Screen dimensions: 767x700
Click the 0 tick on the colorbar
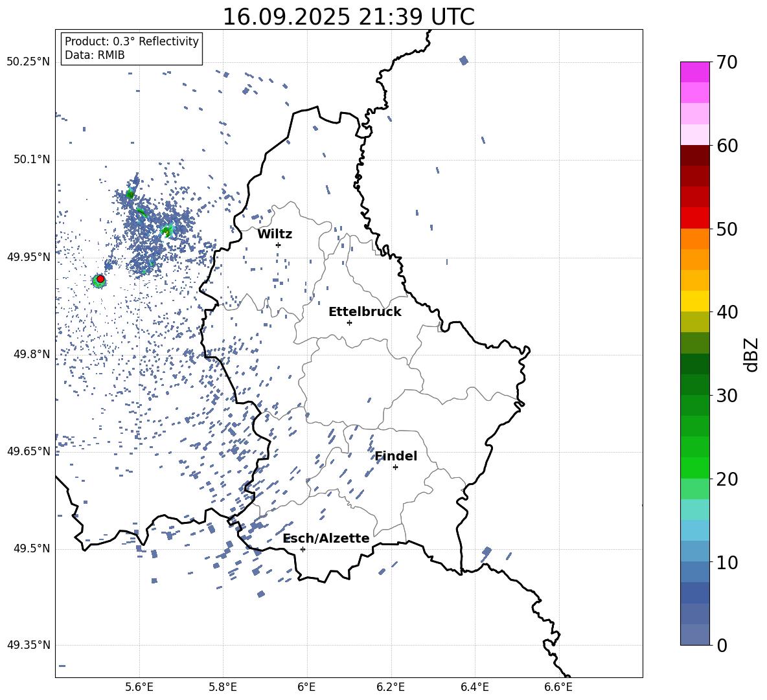coord(722,645)
